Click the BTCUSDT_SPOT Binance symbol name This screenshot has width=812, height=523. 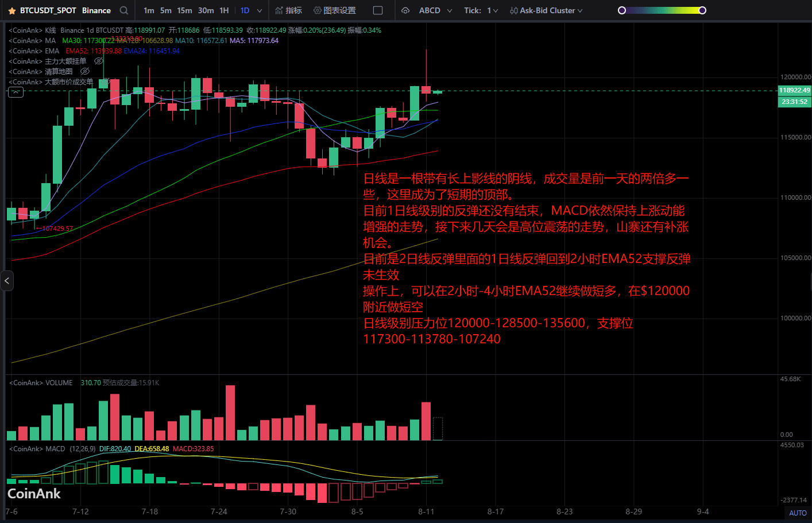65,10
